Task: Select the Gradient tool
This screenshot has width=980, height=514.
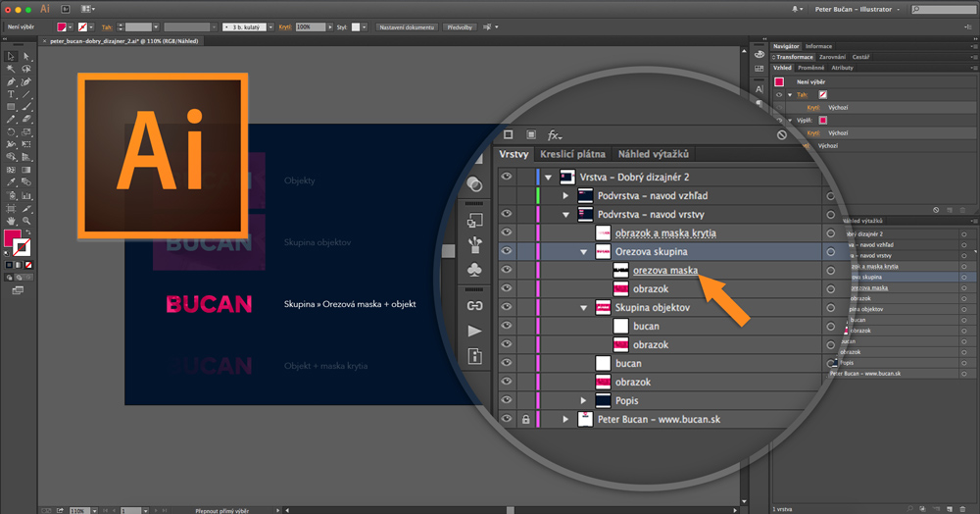Action: click(x=26, y=170)
